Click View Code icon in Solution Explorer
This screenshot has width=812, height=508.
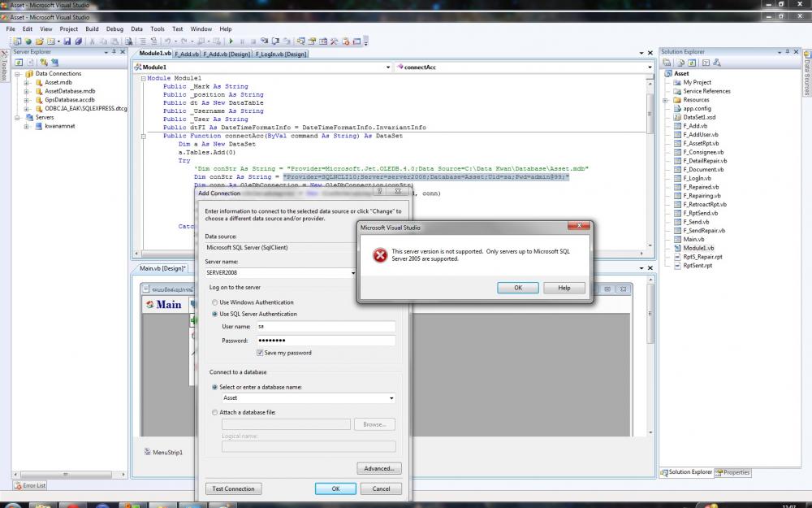coord(706,63)
